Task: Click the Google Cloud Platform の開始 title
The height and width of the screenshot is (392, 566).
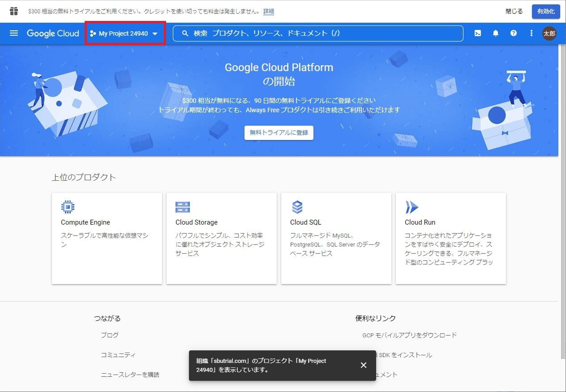Action: tap(279, 74)
